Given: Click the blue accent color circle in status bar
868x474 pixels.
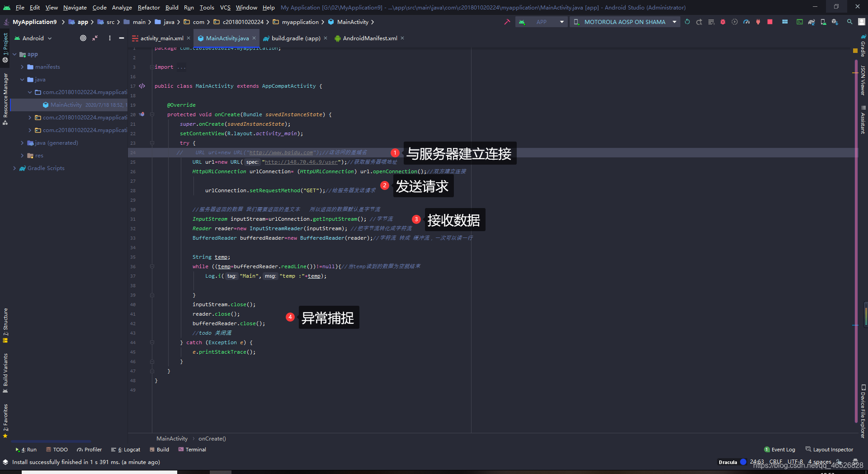Looking at the screenshot, I should pyautogui.click(x=743, y=462).
